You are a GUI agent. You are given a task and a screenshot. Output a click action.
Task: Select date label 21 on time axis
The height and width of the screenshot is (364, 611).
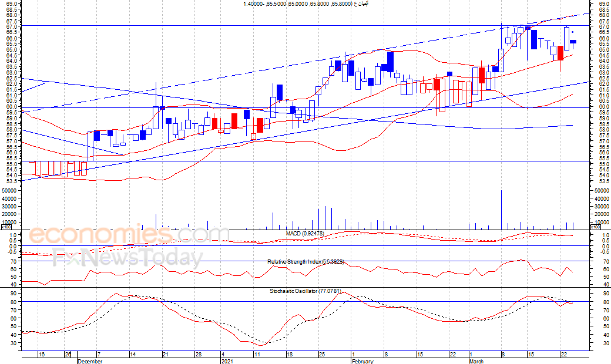coord(166,354)
